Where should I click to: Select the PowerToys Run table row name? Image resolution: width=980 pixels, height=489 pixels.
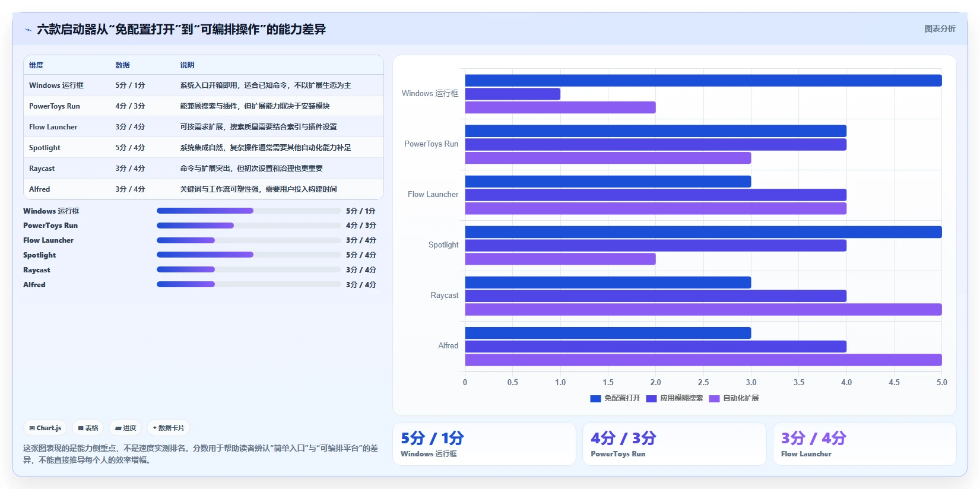(x=55, y=106)
